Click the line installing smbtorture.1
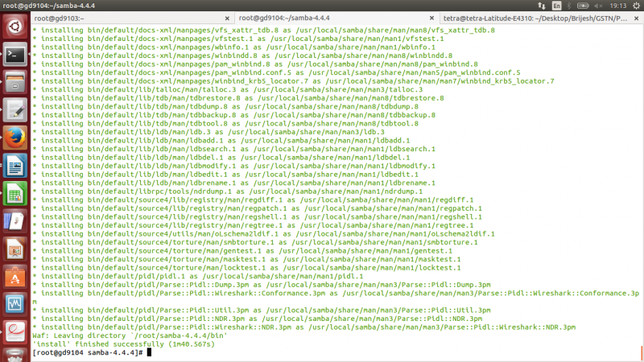This screenshot has width=644, height=362. [255, 242]
